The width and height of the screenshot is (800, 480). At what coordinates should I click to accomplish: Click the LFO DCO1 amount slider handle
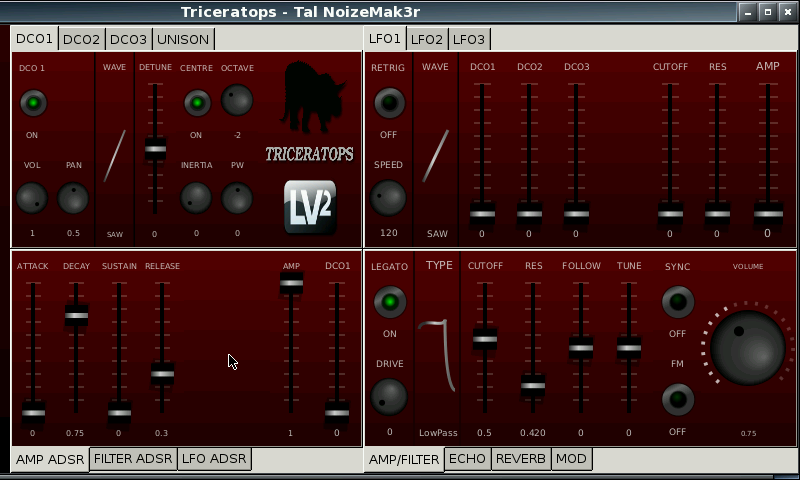coord(482,213)
